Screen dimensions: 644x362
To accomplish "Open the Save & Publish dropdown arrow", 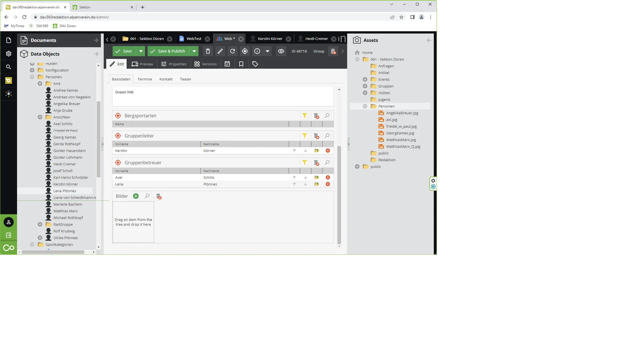I will [x=194, y=51].
